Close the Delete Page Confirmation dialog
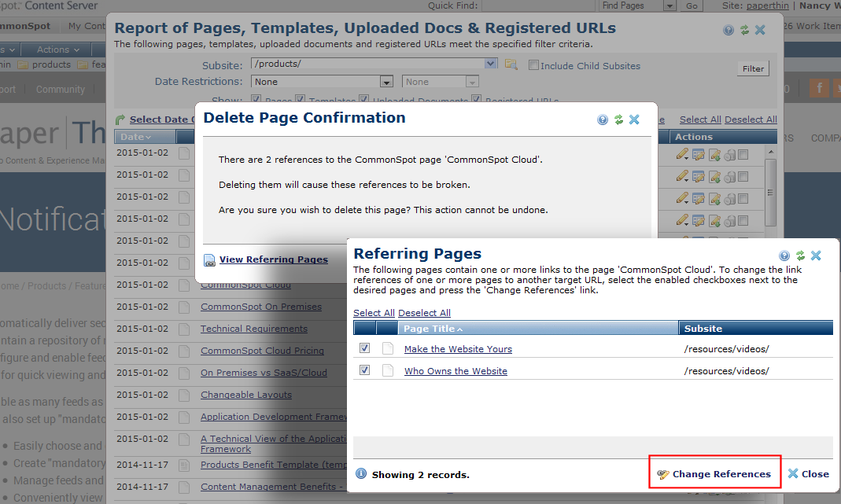Image resolution: width=841 pixels, height=504 pixels. point(634,120)
